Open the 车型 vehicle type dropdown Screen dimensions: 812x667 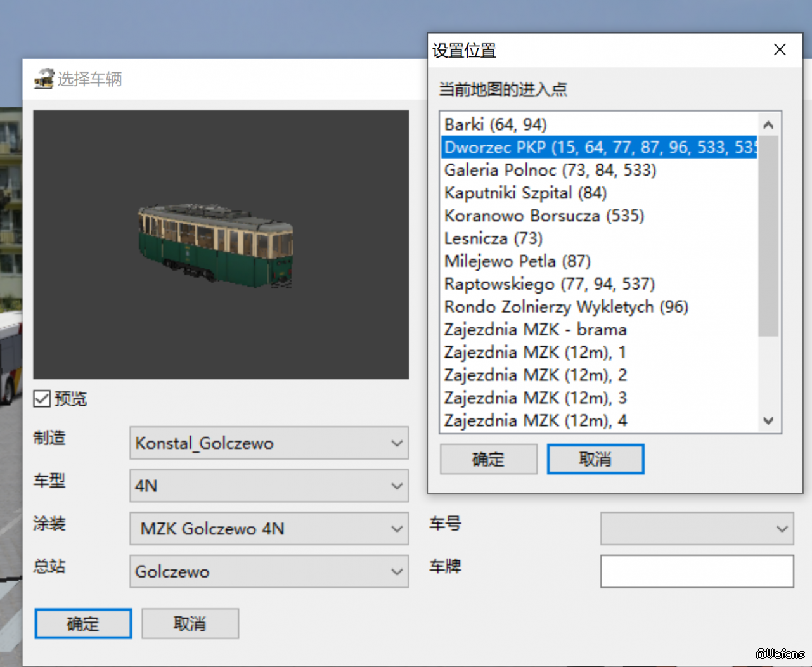pyautogui.click(x=269, y=486)
